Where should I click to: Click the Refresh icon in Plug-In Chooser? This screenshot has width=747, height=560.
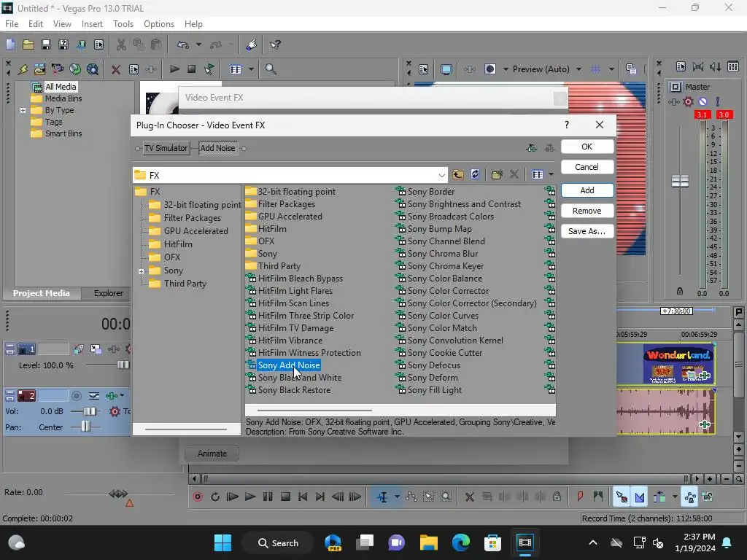pos(475,174)
